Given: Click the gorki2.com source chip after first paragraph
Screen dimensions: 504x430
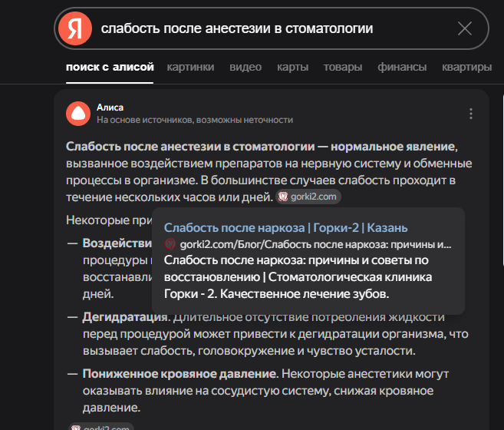Looking at the screenshot, I should pyautogui.click(x=308, y=197).
